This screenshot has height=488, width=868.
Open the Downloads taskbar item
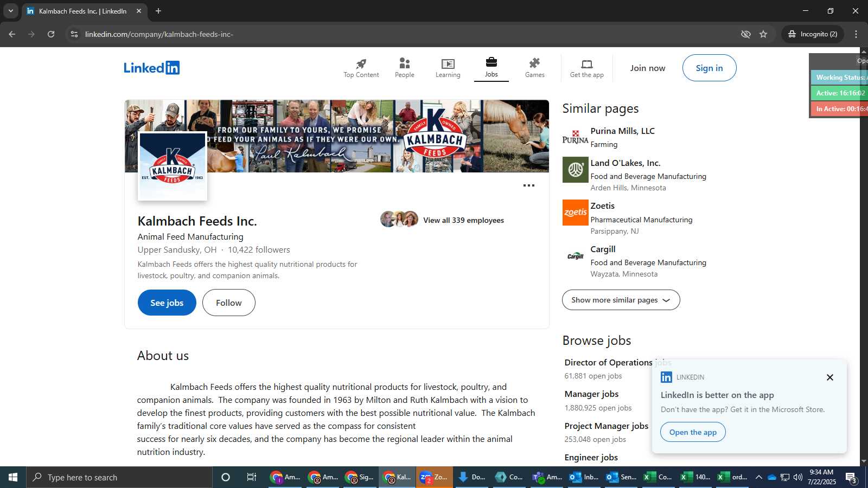(471, 477)
